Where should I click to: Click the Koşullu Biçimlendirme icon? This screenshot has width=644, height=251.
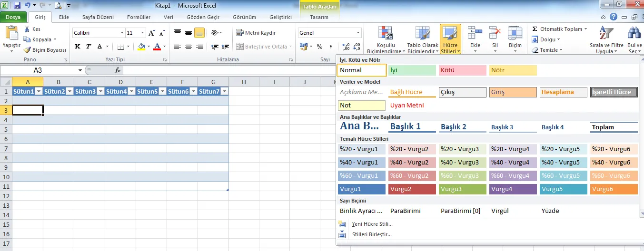[385, 32]
